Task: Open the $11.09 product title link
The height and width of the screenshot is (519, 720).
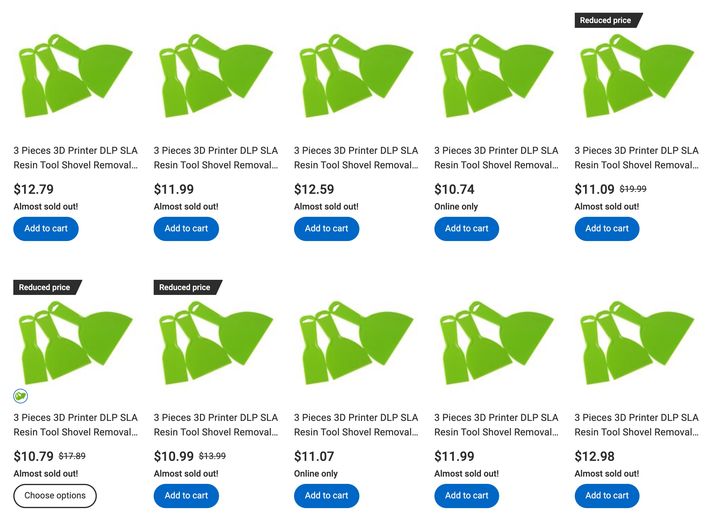Action: [635, 157]
